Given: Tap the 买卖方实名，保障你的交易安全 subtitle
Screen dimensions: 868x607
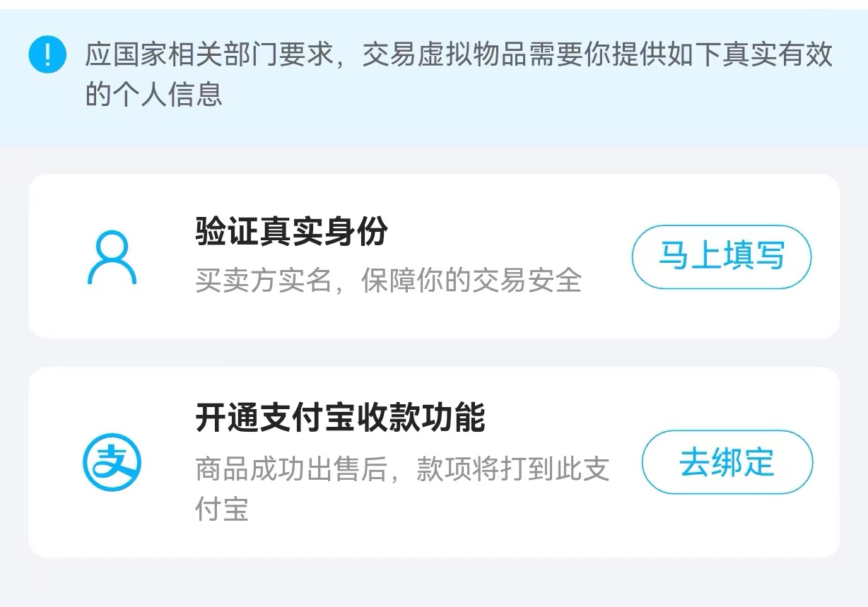Looking at the screenshot, I should point(388,281).
